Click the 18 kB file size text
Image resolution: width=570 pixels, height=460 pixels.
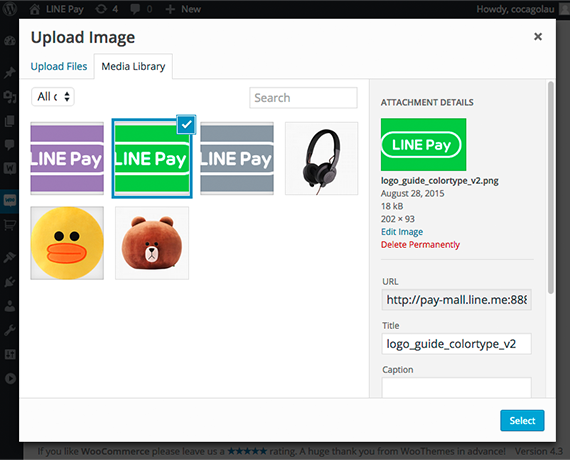pyautogui.click(x=392, y=206)
